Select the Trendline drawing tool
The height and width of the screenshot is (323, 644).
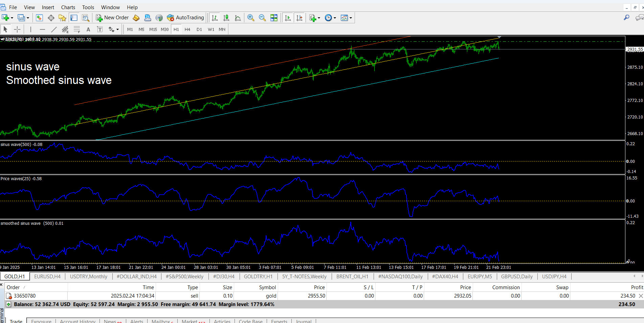(53, 29)
